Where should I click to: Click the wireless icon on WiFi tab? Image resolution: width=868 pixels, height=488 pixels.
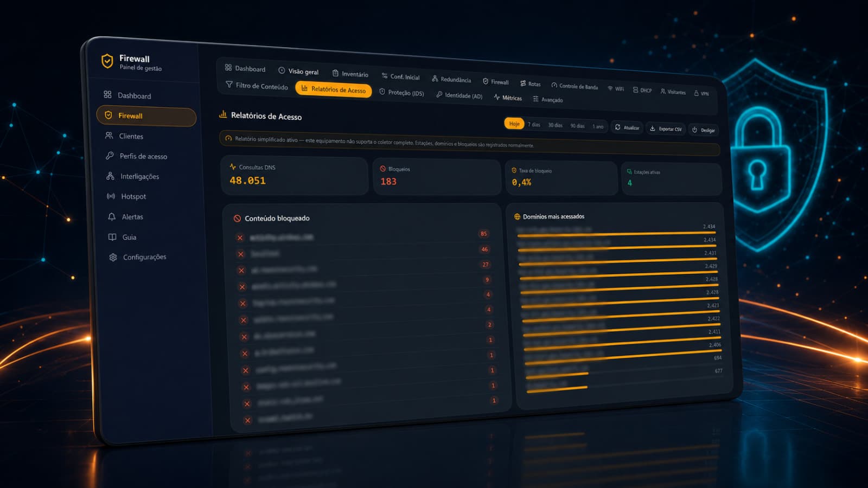click(x=610, y=88)
